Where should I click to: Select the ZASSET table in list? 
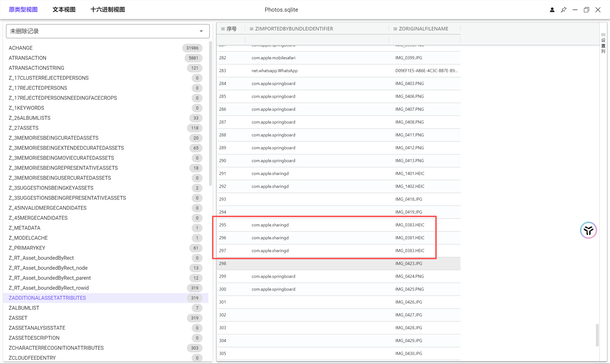point(18,318)
